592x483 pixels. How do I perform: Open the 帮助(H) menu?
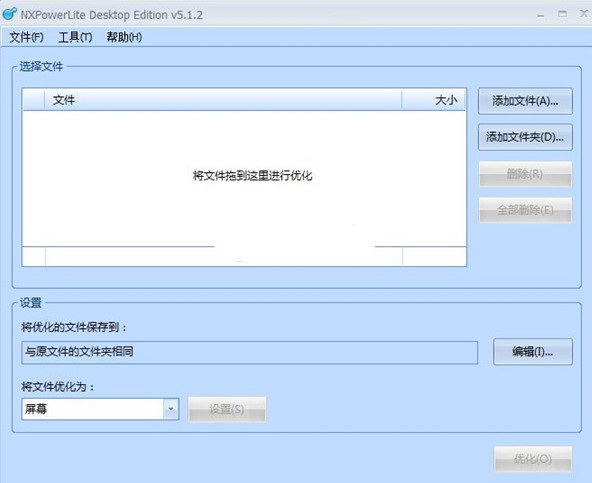tap(124, 37)
